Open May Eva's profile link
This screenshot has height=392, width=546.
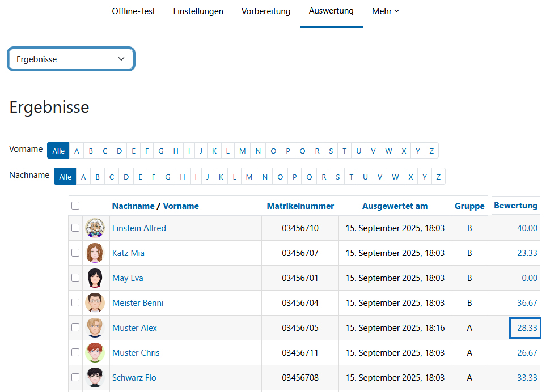128,278
